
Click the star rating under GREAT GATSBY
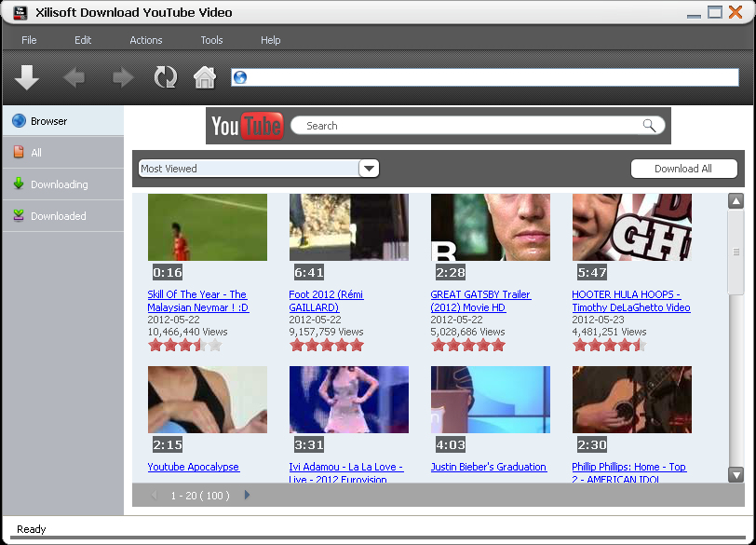467,345
